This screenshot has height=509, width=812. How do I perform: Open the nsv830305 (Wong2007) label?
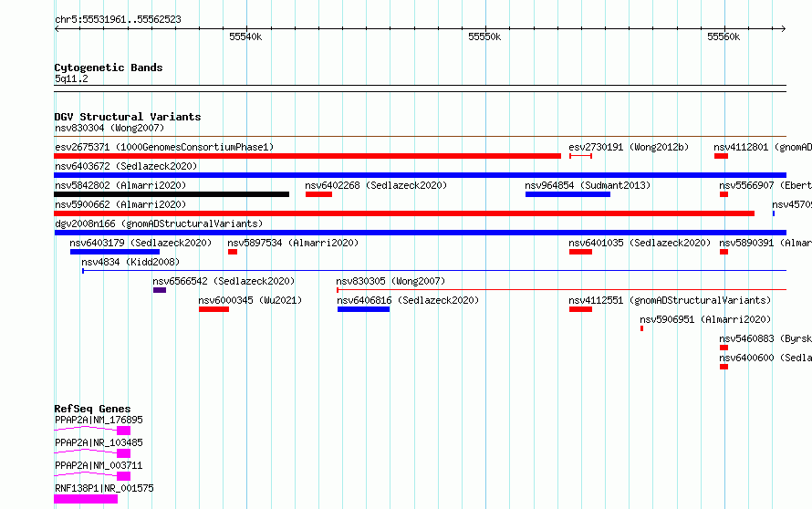pyautogui.click(x=390, y=281)
